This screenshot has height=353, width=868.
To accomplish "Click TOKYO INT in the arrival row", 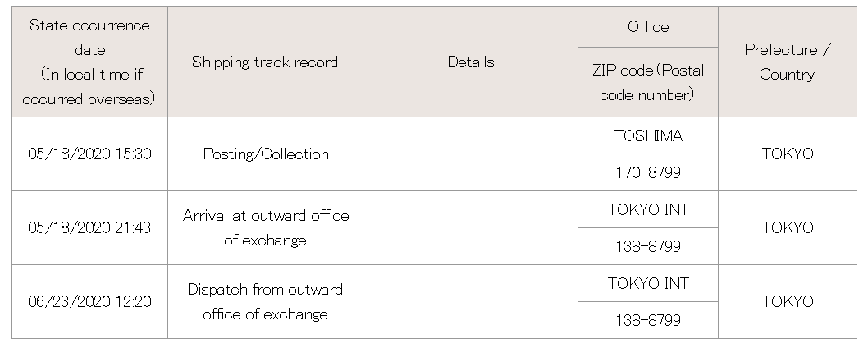I will click(x=648, y=209).
